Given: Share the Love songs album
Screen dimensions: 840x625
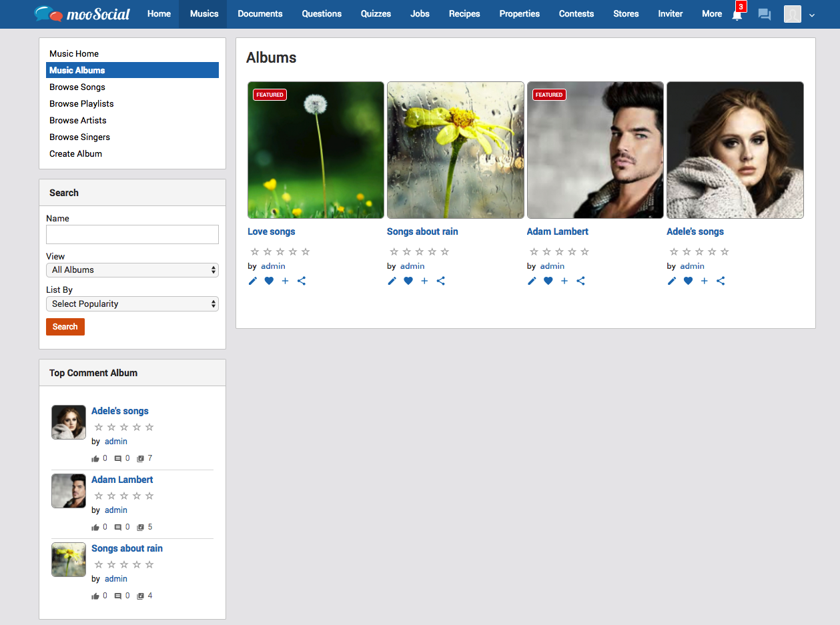Looking at the screenshot, I should point(302,281).
